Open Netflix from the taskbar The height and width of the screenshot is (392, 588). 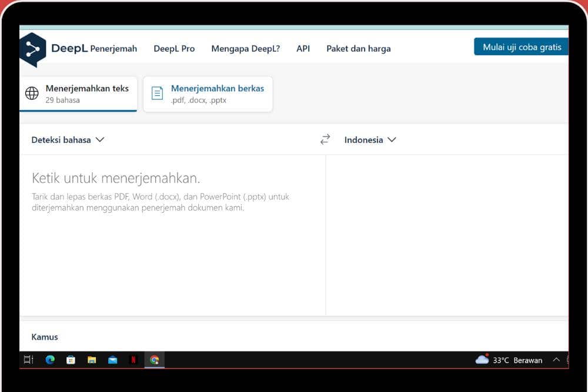click(x=133, y=360)
